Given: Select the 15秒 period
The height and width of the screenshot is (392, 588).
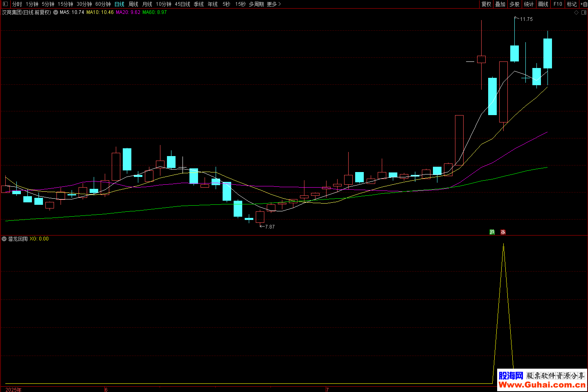Looking at the screenshot, I should click(241, 4).
